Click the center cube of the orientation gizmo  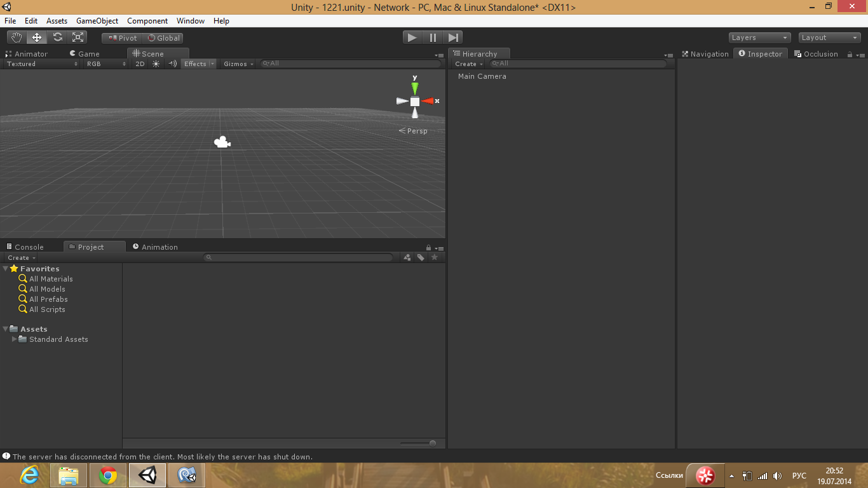point(415,102)
